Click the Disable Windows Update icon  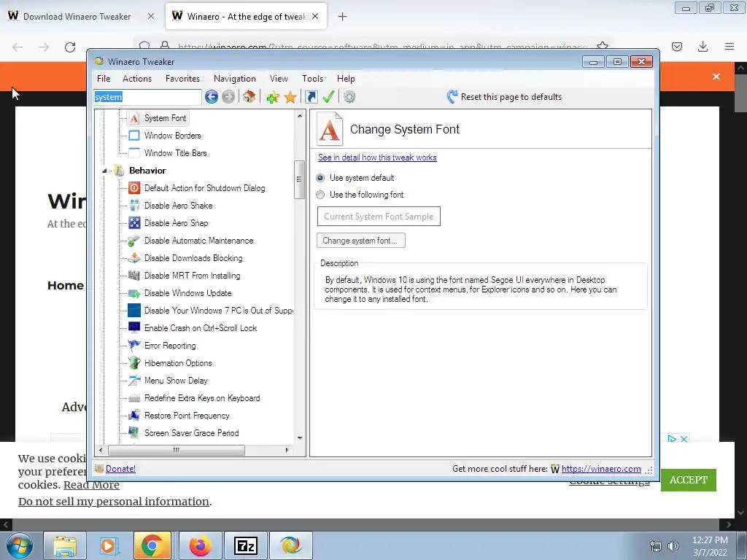[134, 293]
